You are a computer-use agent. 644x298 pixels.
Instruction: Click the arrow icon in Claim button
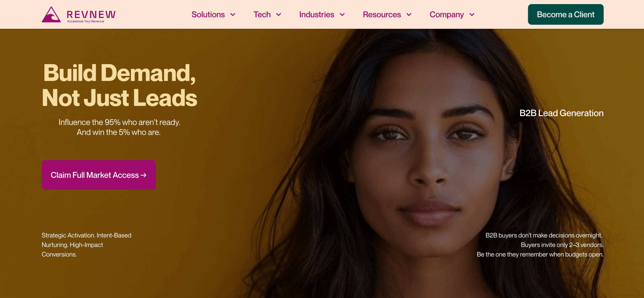pyautogui.click(x=143, y=175)
